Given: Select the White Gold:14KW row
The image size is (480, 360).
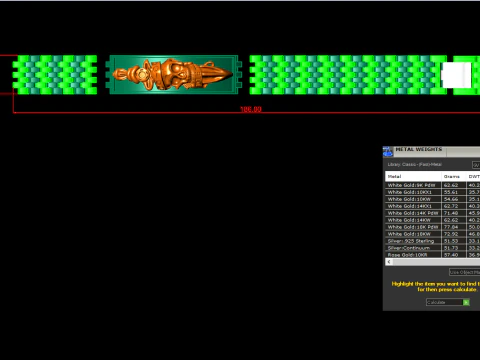Looking at the screenshot, I should click(x=433, y=220).
